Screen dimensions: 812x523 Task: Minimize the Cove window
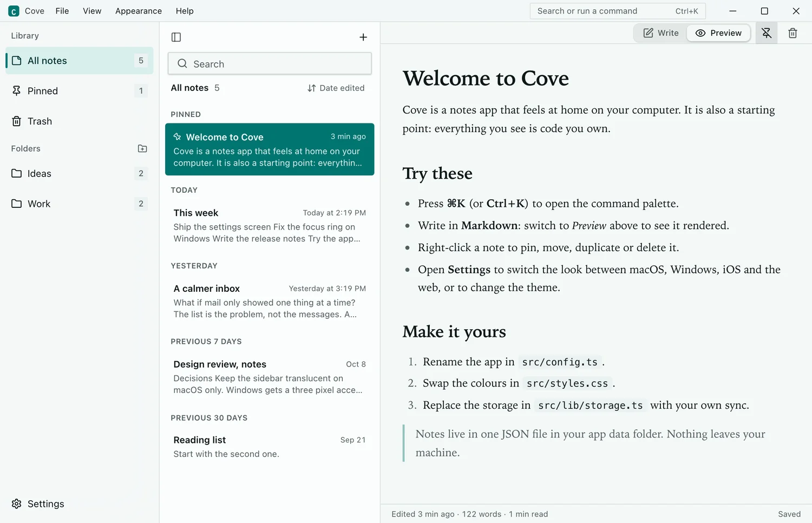click(x=733, y=11)
